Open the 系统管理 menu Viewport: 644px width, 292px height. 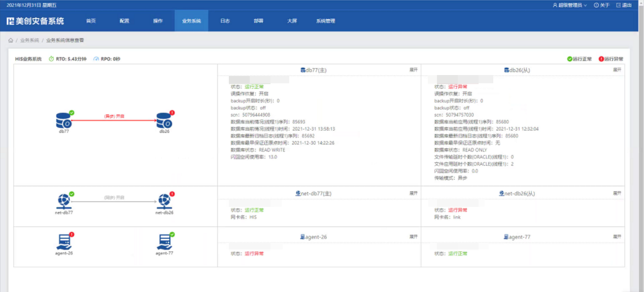(325, 21)
